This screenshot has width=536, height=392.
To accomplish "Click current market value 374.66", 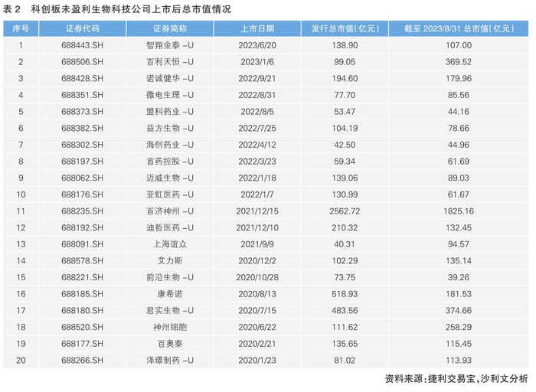I will coord(459,311).
